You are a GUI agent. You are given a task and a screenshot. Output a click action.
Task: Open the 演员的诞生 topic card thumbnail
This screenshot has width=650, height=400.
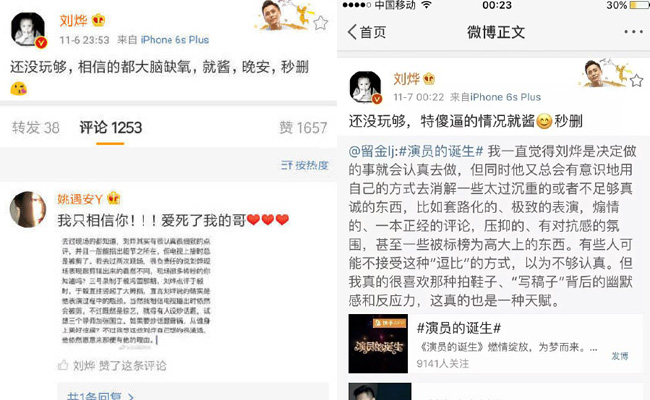tap(378, 344)
